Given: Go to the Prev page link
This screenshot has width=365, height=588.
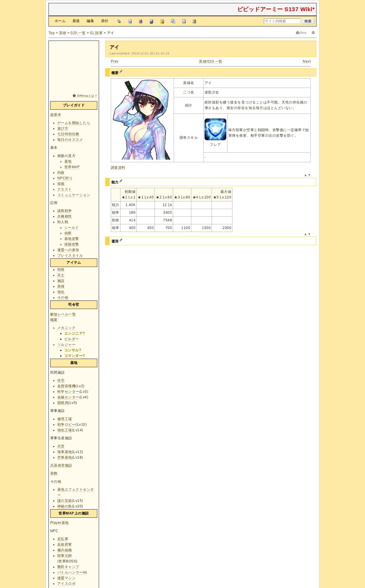Looking at the screenshot, I should click(115, 61).
